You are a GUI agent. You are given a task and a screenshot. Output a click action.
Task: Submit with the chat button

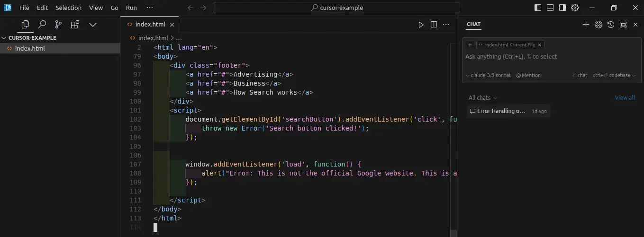coord(580,75)
